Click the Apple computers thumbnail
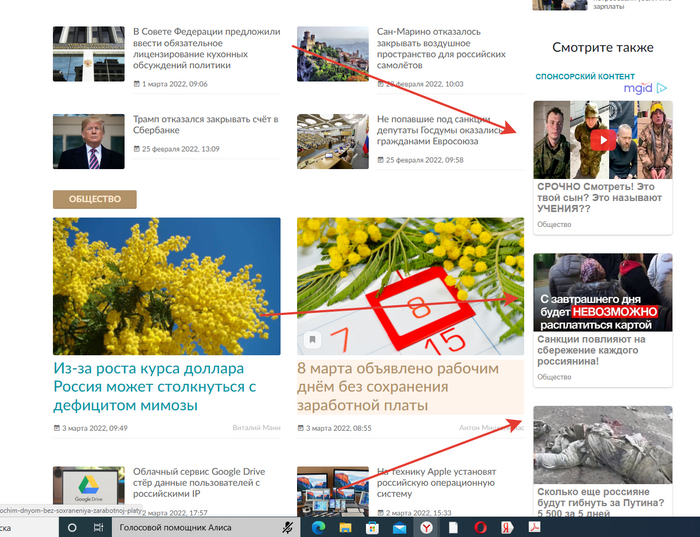The width and height of the screenshot is (700, 537). [333, 491]
